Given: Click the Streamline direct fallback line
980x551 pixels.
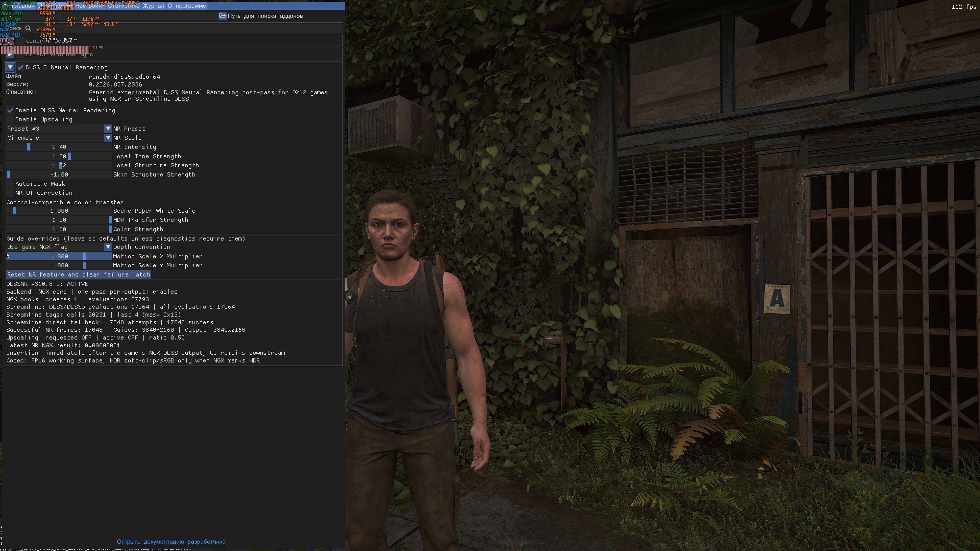Looking at the screenshot, I should tap(109, 322).
